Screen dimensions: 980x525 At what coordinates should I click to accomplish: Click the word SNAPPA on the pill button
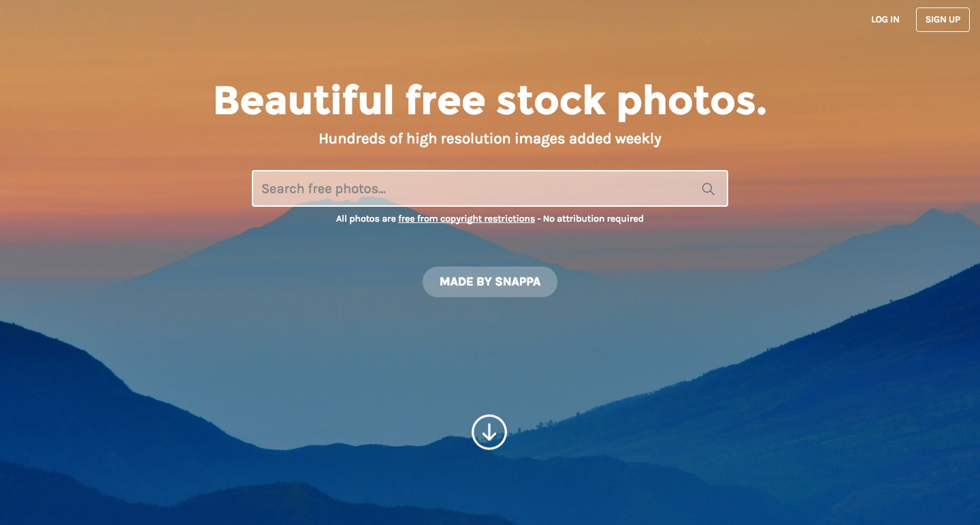click(518, 282)
